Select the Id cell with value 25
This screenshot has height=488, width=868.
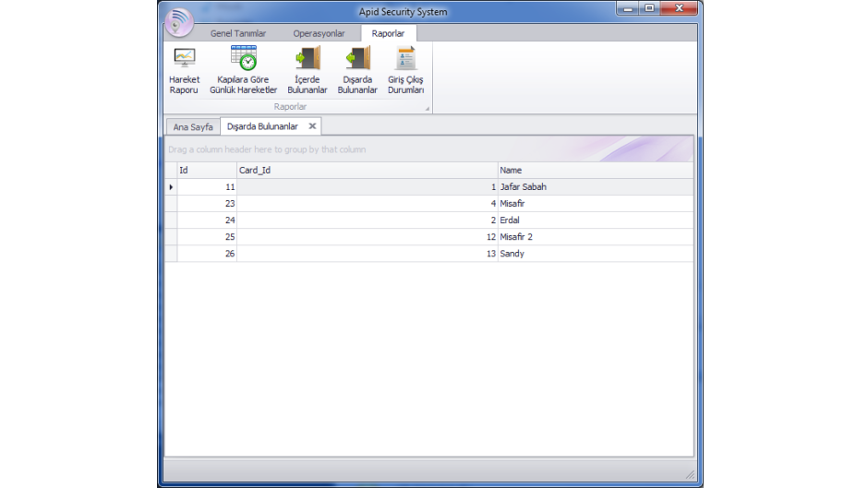pos(207,237)
